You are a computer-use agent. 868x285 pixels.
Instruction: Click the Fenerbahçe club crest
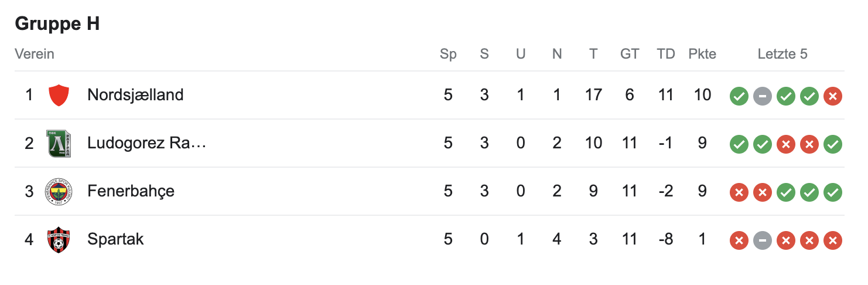59,191
